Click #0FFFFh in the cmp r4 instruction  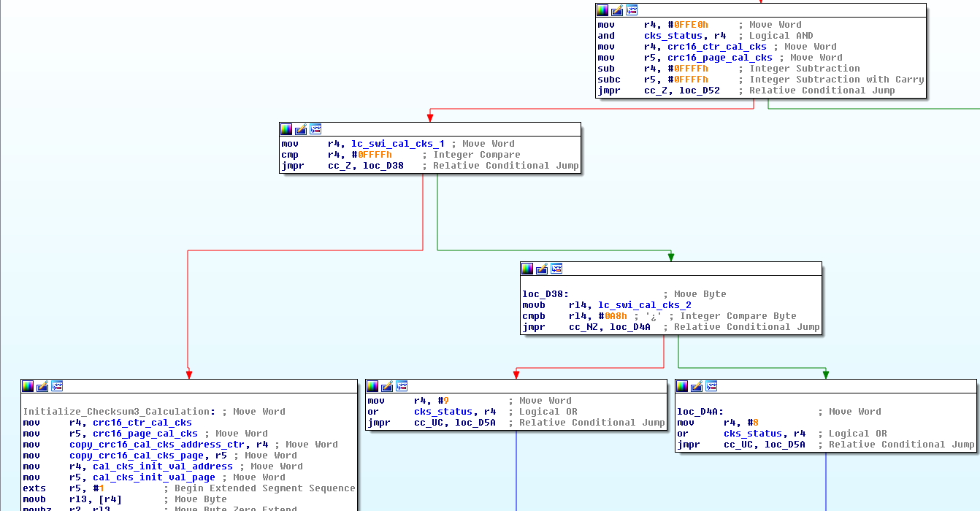pyautogui.click(x=372, y=155)
